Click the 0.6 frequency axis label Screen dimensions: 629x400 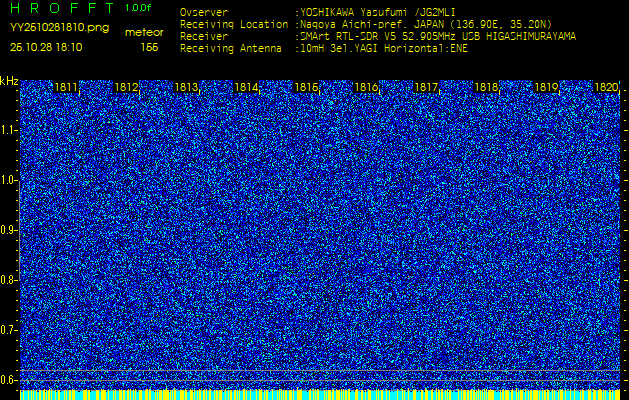(x=8, y=380)
